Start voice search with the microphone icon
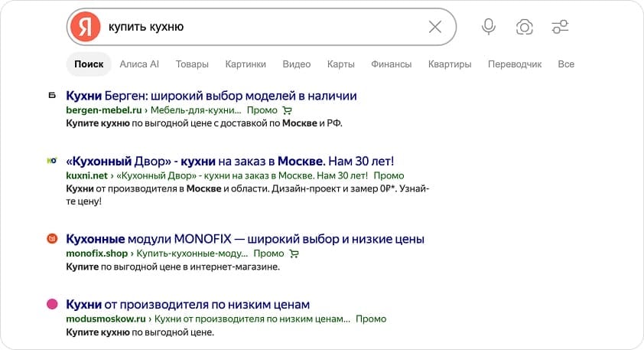 click(488, 27)
